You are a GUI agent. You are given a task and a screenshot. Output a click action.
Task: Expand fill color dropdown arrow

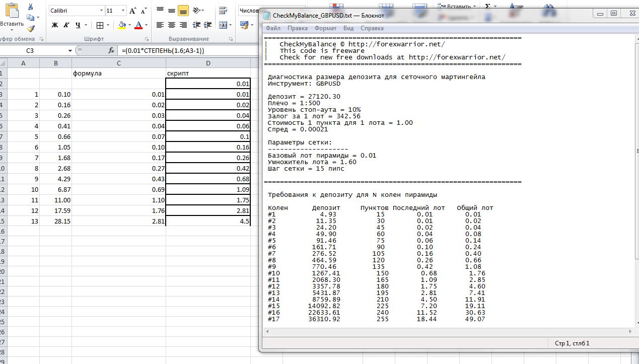tap(129, 25)
